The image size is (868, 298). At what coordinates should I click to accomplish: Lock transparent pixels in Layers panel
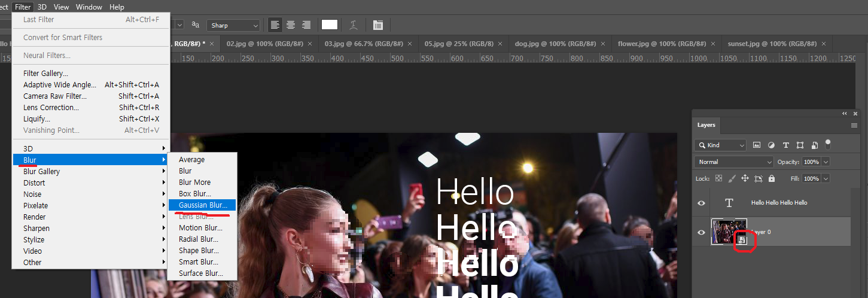click(x=718, y=178)
